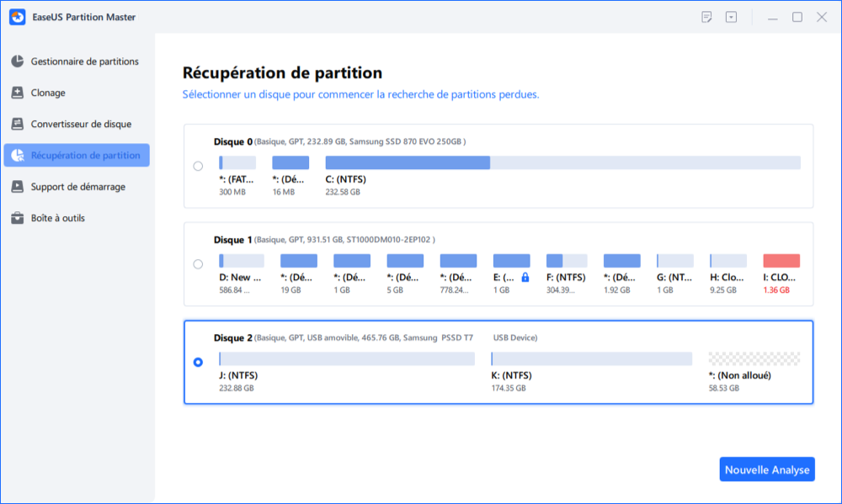Click the 'Disque 0' title text
The image size is (842, 504).
tap(233, 141)
